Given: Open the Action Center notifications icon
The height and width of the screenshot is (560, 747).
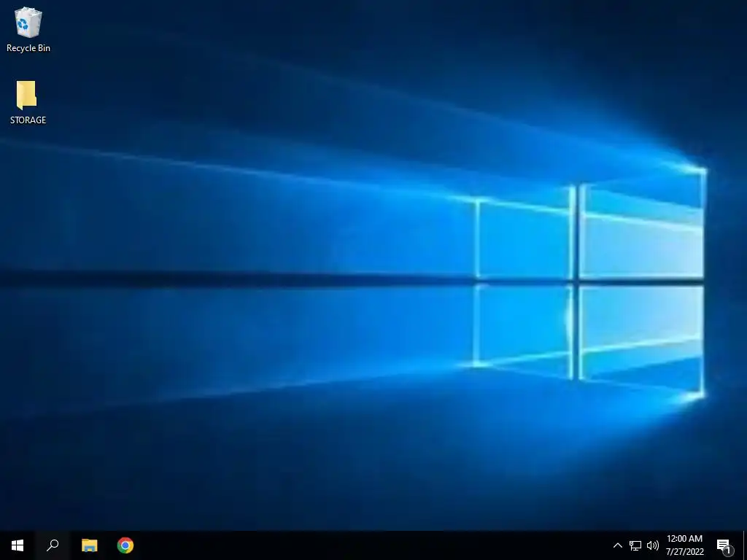Looking at the screenshot, I should [724, 545].
